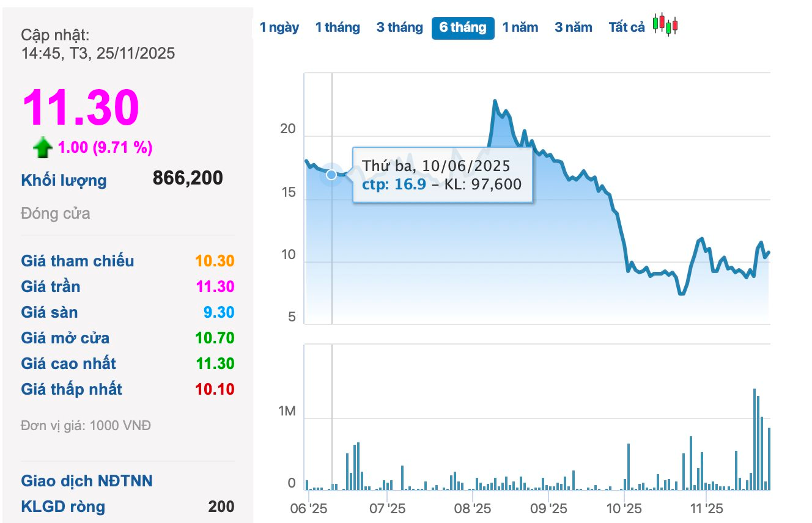Click the KLGD ròng label

63,507
